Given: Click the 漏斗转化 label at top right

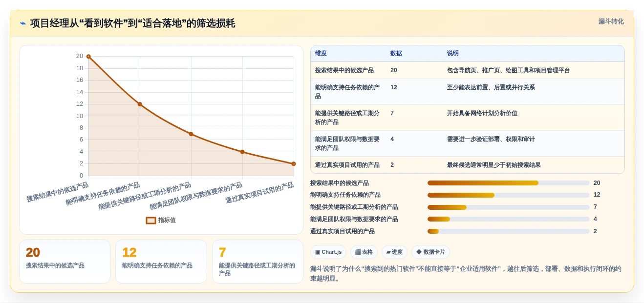Looking at the screenshot, I should pos(611,21).
